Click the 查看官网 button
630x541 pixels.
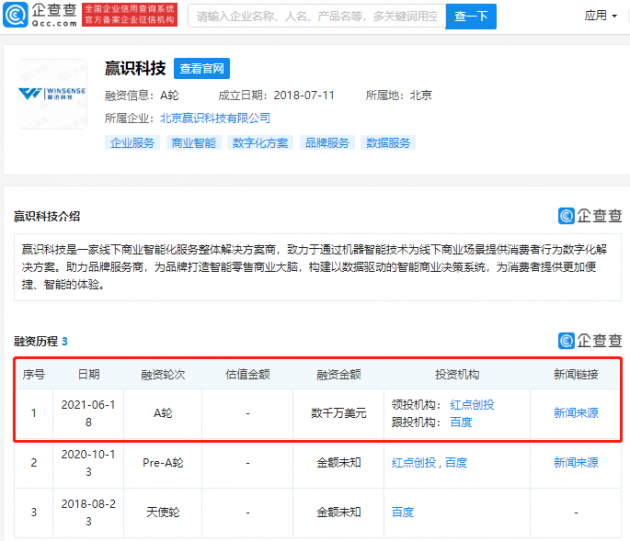[202, 68]
